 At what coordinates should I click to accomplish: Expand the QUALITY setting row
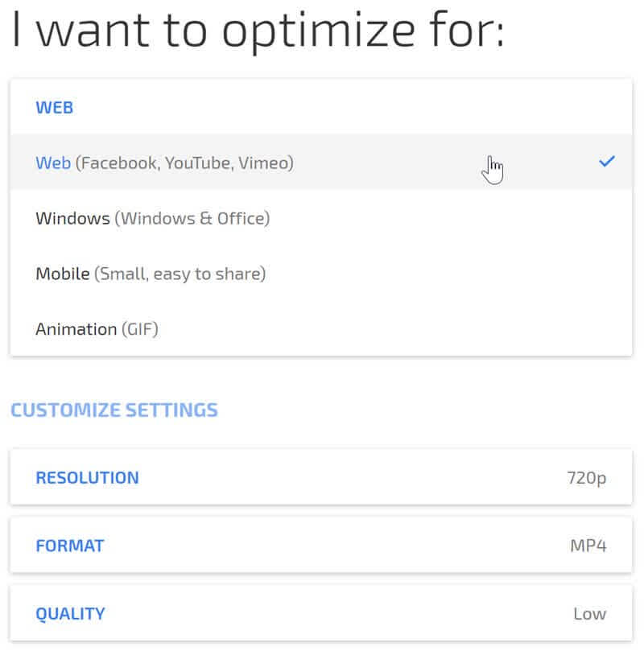click(320, 614)
